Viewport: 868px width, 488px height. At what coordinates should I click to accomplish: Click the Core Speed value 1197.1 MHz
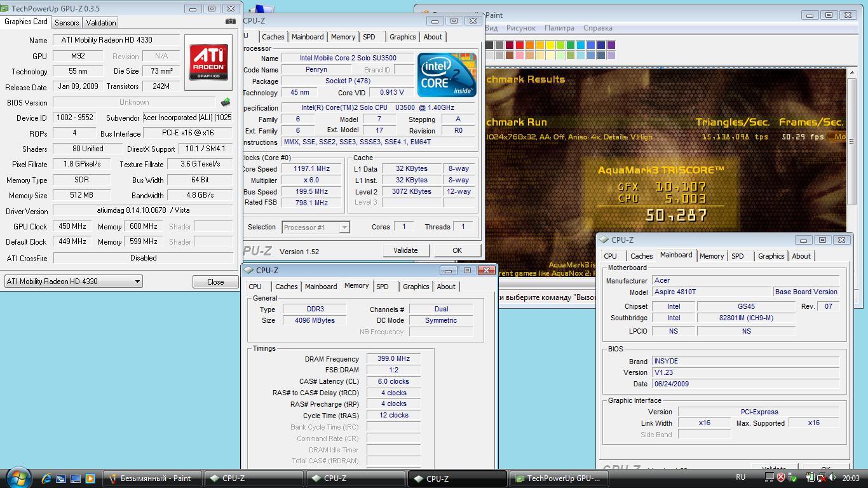coord(311,169)
